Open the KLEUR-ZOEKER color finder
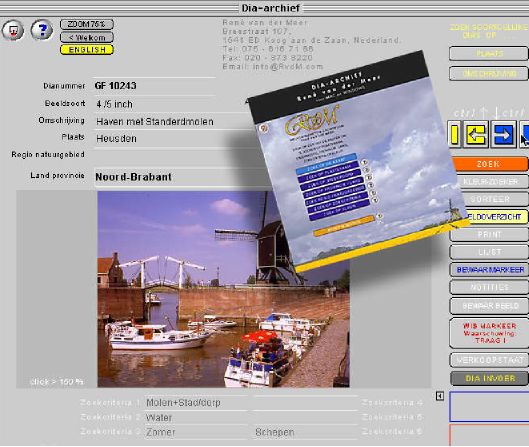The height and width of the screenshot is (447, 529). [x=492, y=182]
